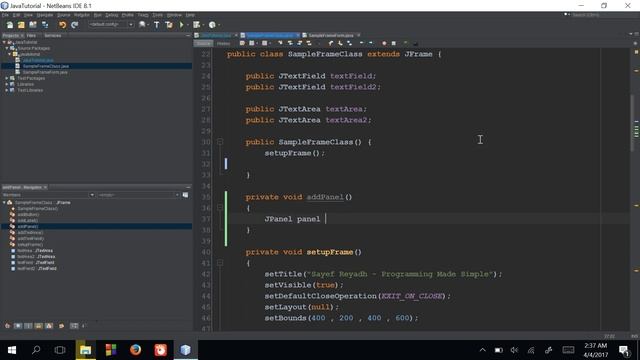Select textArea2 : JTextArea in Navigator
640x360 pixels.
pos(36,257)
